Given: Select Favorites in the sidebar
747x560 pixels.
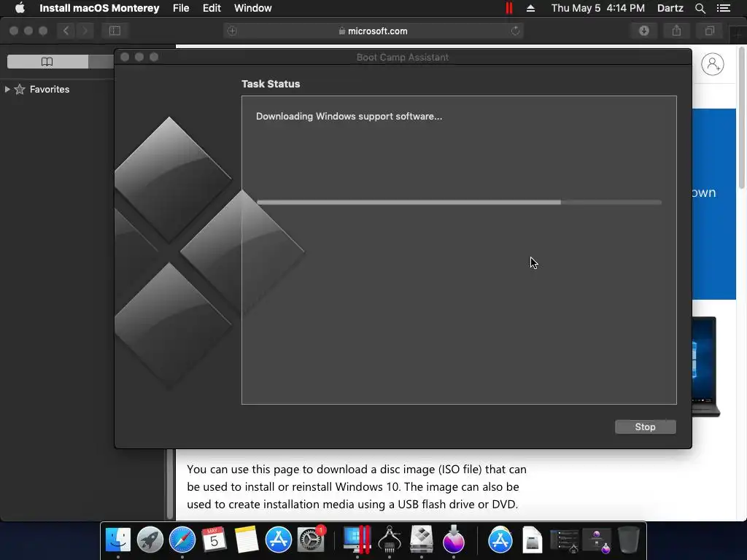Looking at the screenshot, I should coord(50,89).
